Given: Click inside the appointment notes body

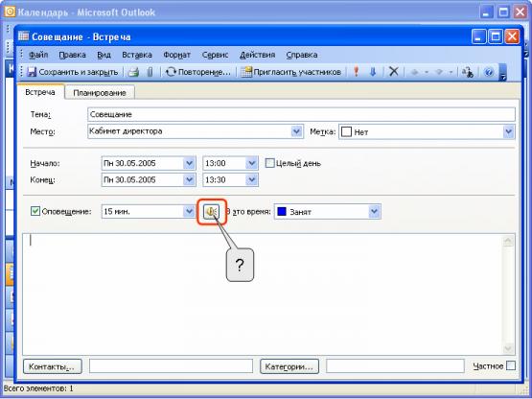Looking at the screenshot, I should tap(263, 294).
